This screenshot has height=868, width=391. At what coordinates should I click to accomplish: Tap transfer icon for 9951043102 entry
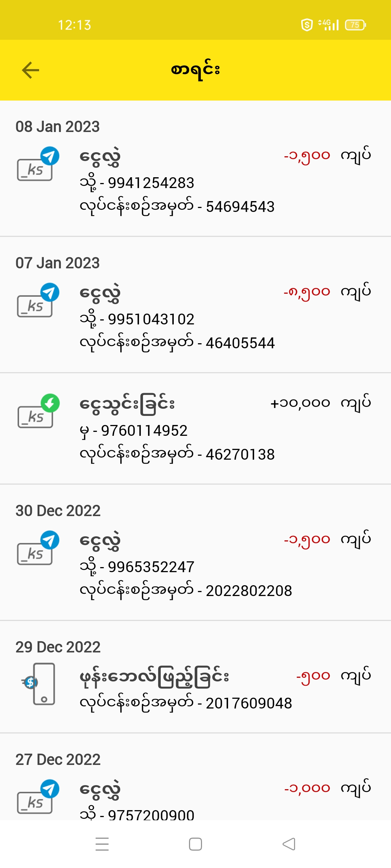pyautogui.click(x=38, y=300)
